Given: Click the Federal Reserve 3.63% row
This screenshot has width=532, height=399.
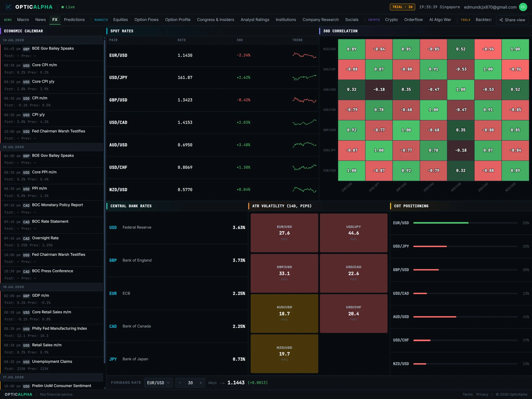Looking at the screenshot, I should tap(177, 227).
